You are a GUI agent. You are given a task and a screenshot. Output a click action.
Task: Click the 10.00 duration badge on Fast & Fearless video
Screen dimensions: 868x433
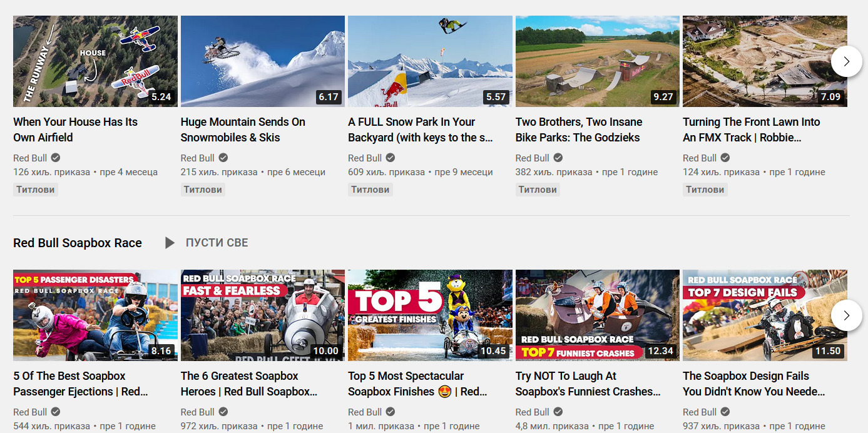click(327, 351)
